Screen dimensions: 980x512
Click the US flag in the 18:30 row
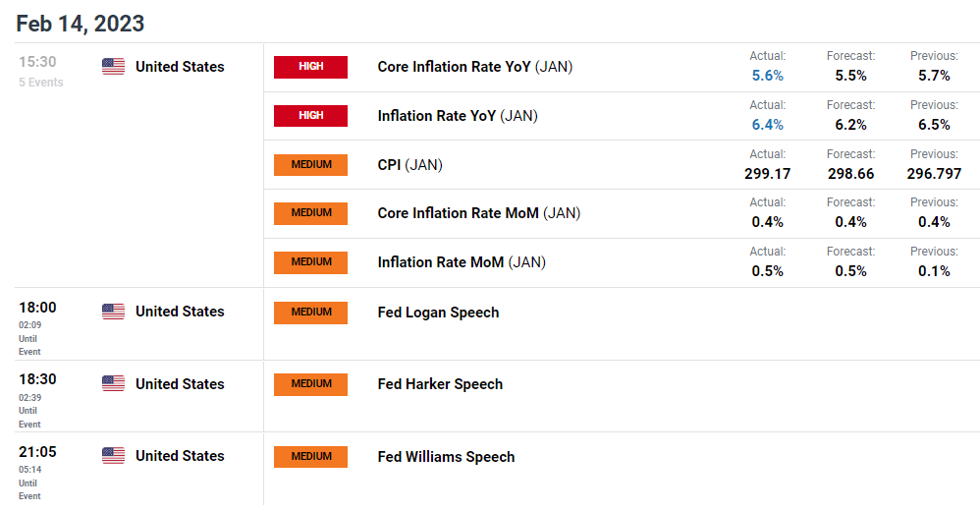tap(113, 384)
